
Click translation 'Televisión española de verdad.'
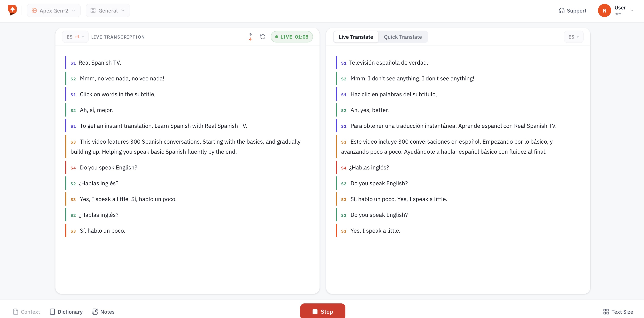click(389, 63)
